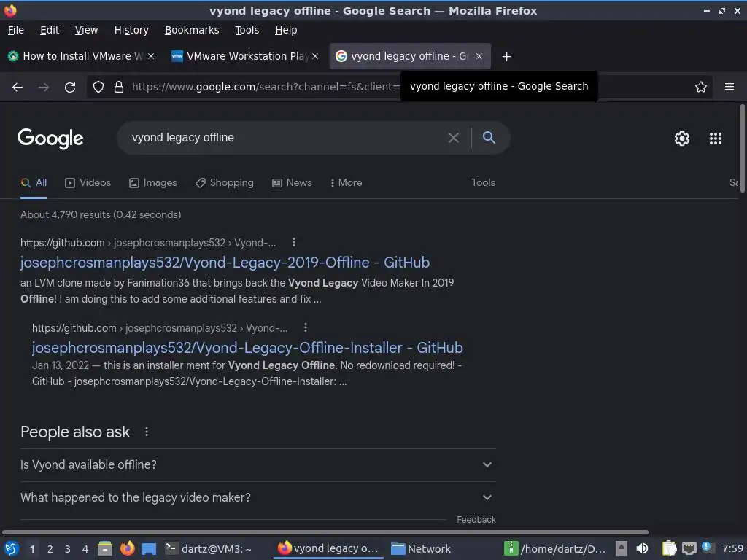Image resolution: width=747 pixels, height=560 pixels.
Task: Open the File menu
Action: pyautogui.click(x=16, y=30)
